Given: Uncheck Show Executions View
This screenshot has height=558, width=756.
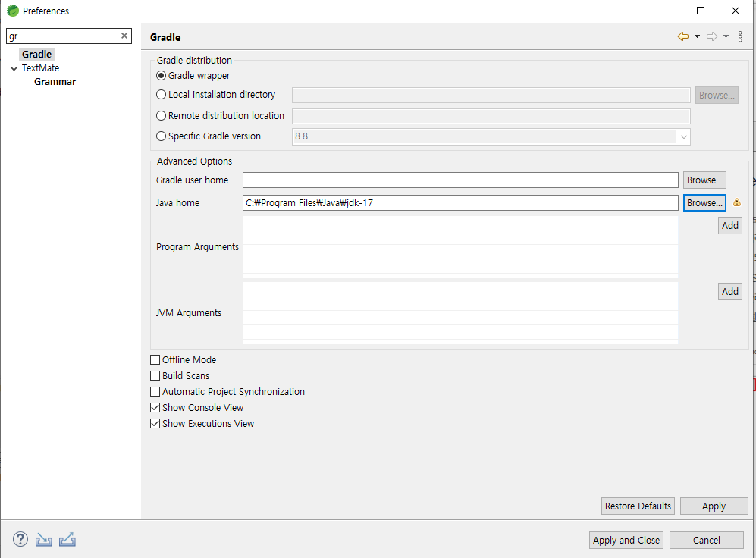Looking at the screenshot, I should (155, 424).
